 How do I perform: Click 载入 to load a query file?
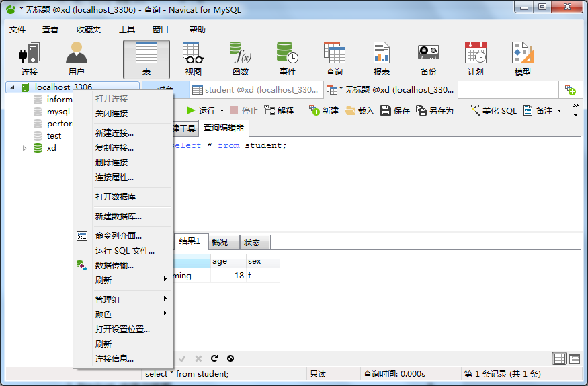click(x=360, y=110)
